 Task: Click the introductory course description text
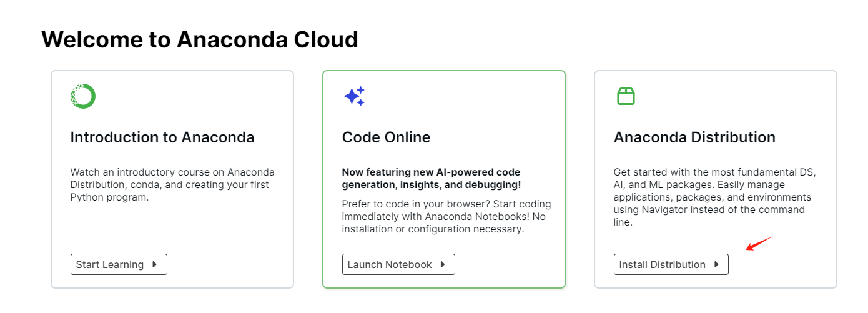(172, 184)
